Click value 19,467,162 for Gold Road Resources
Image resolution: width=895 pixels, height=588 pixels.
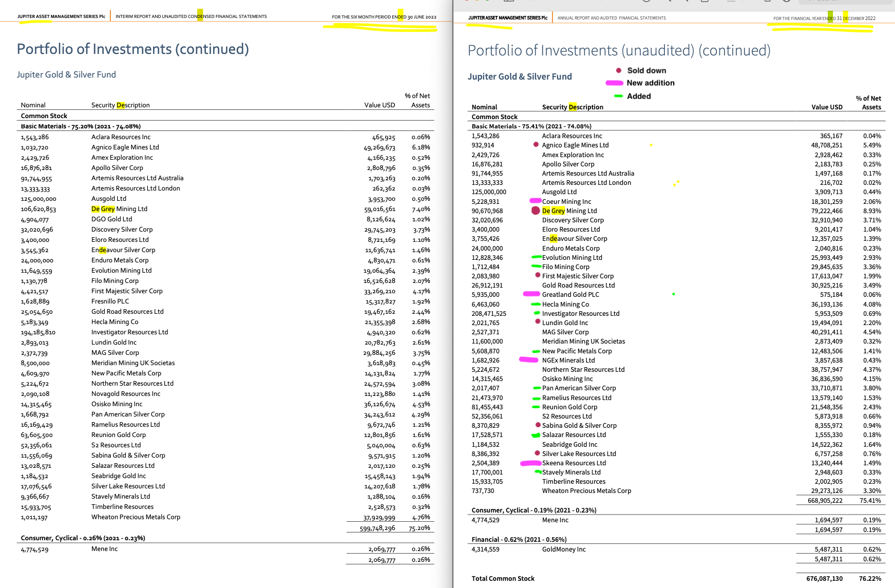point(379,312)
